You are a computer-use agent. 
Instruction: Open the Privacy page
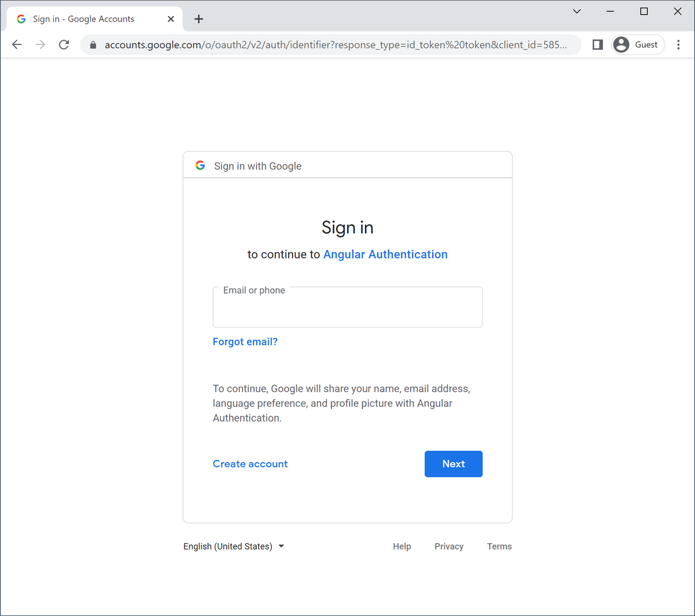449,546
